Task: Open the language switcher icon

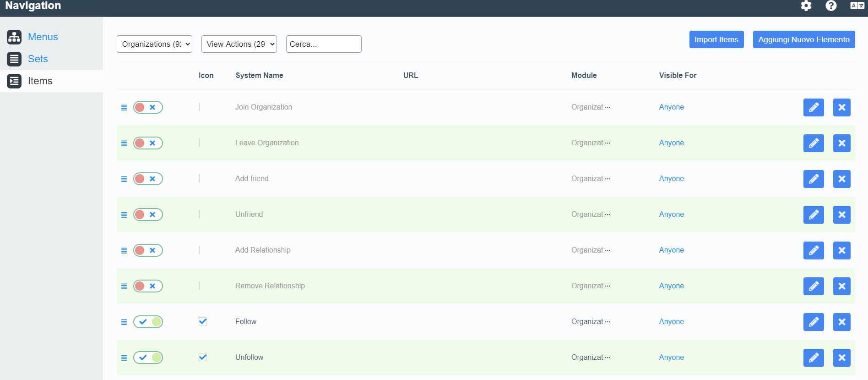Action: tap(857, 6)
